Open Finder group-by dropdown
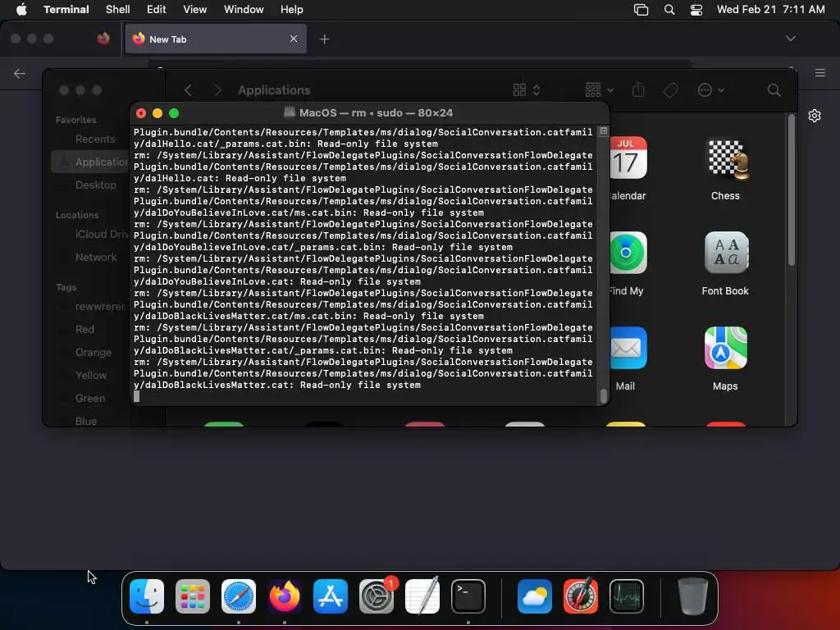The image size is (840, 630). pyautogui.click(x=599, y=90)
